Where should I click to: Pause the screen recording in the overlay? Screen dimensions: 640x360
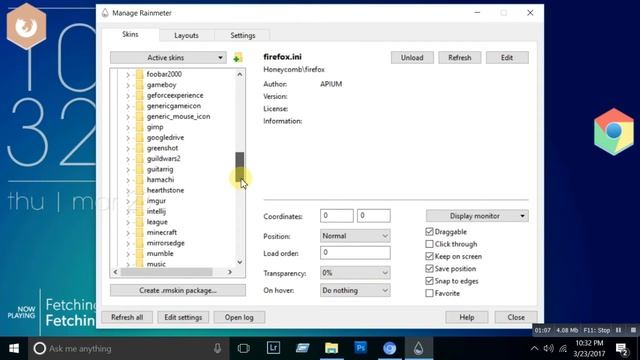(618, 330)
